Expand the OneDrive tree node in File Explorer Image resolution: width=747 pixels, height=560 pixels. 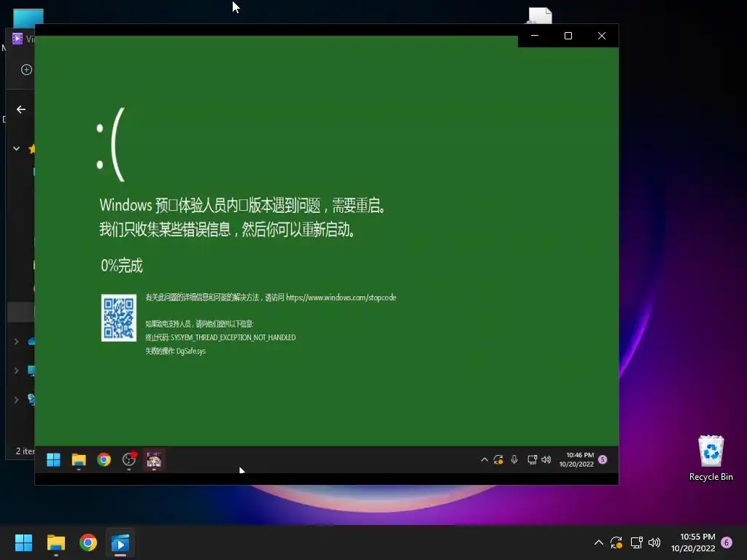[16, 341]
